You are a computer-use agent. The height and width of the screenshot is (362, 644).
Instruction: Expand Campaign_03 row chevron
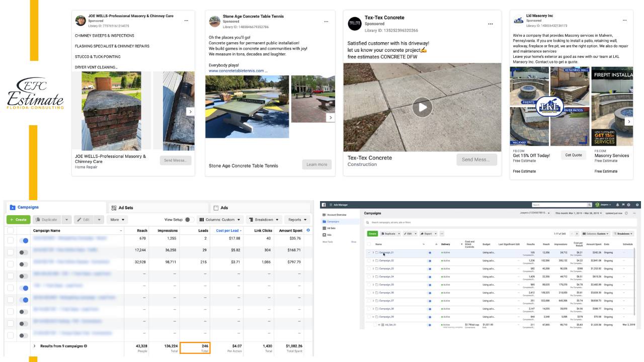coord(373,268)
